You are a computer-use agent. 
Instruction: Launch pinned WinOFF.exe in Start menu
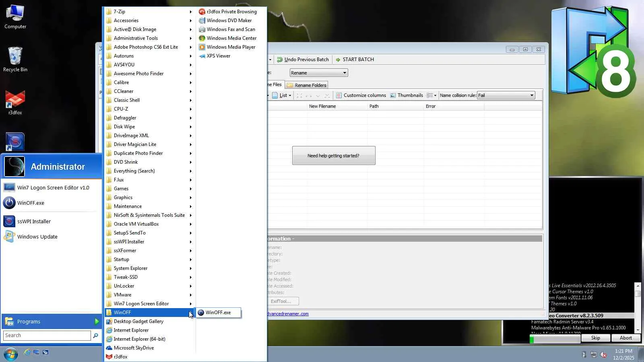pyautogui.click(x=52, y=203)
